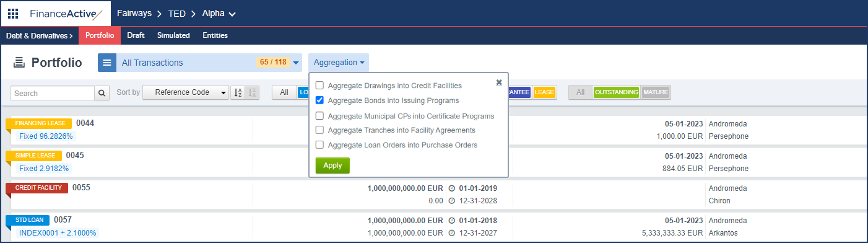Viewport: 868px width, 243px height.
Task: Click the 65 / 118 count badge
Action: click(273, 62)
